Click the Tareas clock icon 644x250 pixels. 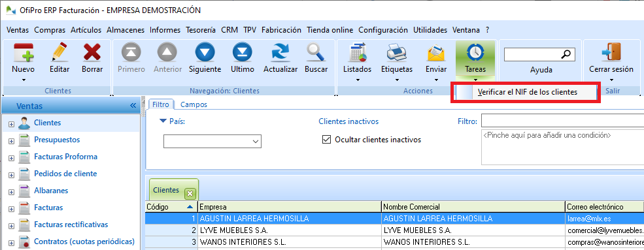click(475, 52)
